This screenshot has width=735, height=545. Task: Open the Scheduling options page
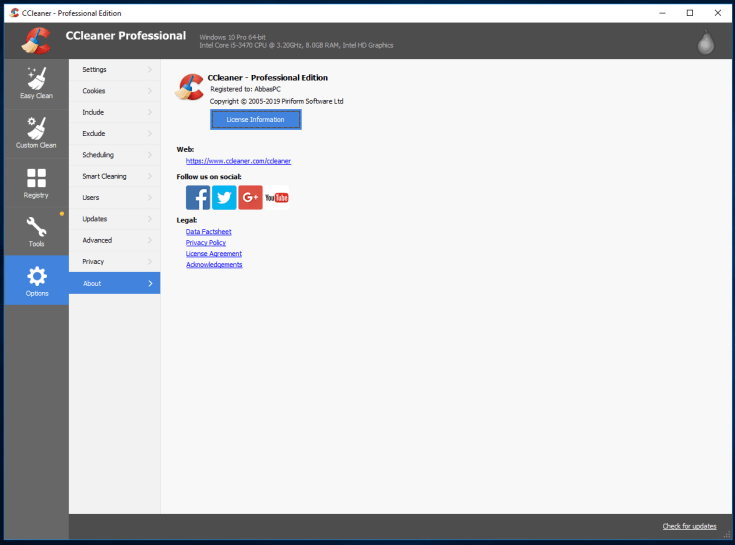point(114,155)
